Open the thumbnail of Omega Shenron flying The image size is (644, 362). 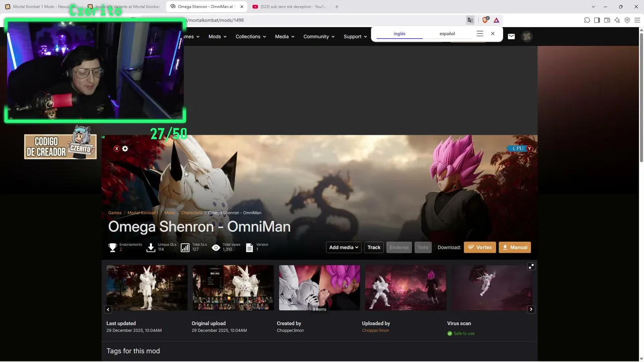point(492,288)
